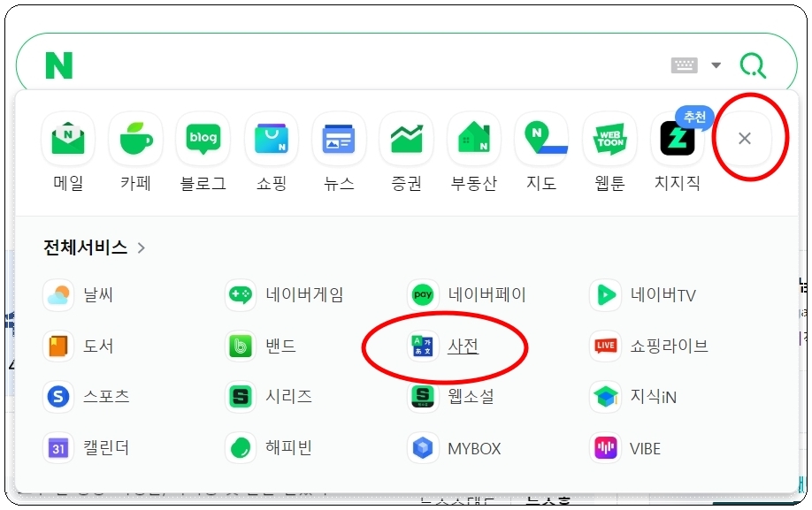Open the 증권 stock chart icon
This screenshot has width=812, height=510.
point(406,138)
